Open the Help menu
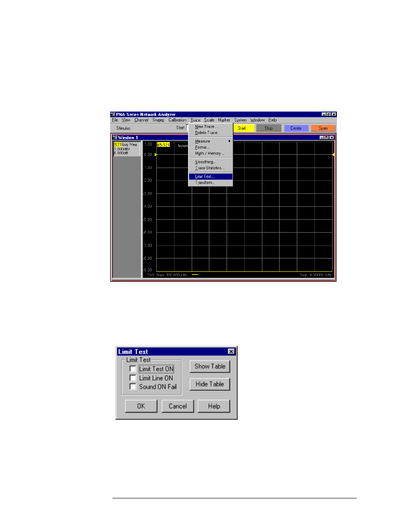Screen dimensions: 411x532 coord(273,120)
